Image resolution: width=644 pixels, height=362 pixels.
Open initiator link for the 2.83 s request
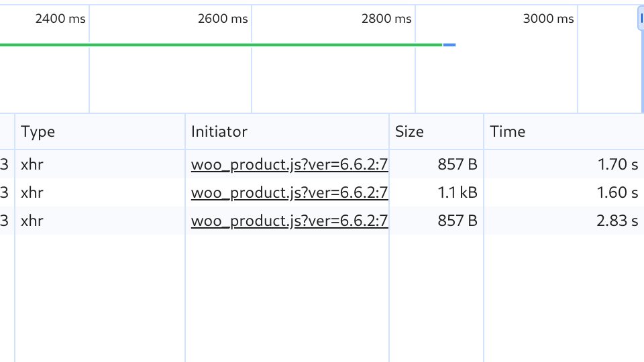pos(290,221)
